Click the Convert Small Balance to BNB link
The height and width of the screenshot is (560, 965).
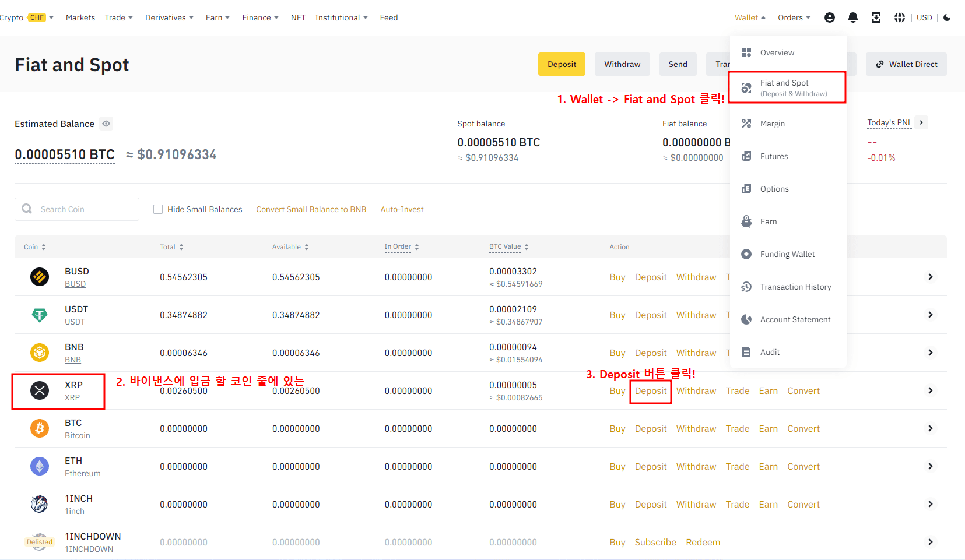311,209
